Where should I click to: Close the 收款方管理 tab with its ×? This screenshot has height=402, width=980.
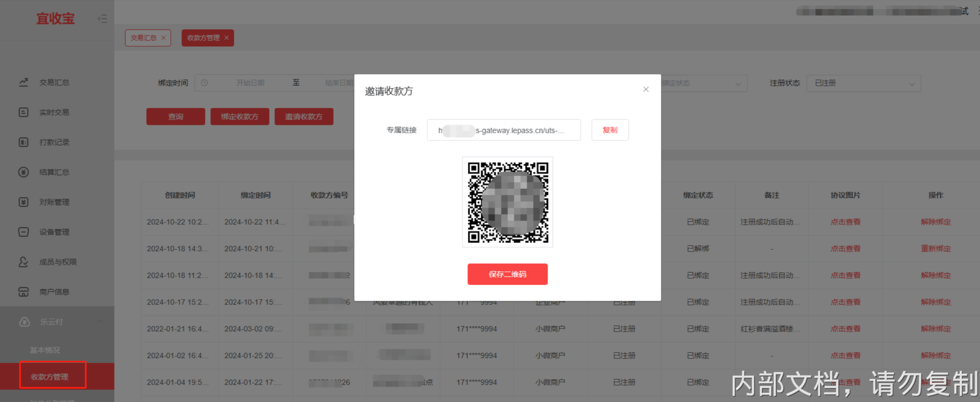(x=227, y=38)
